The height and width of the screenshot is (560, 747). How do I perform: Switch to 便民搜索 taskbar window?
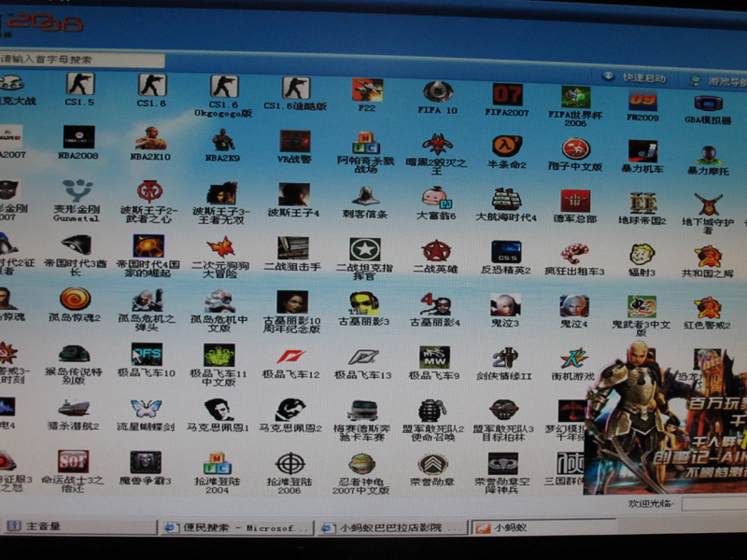pyautogui.click(x=238, y=527)
